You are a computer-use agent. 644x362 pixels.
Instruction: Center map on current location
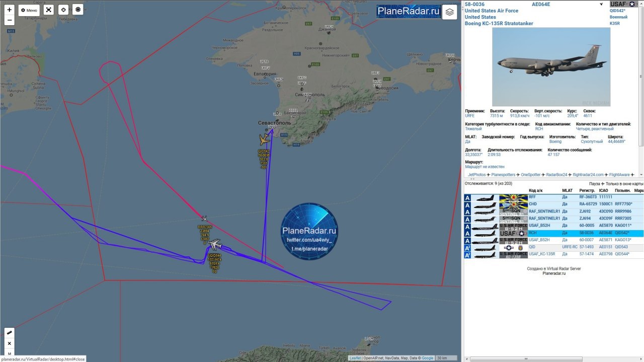pos(63,10)
